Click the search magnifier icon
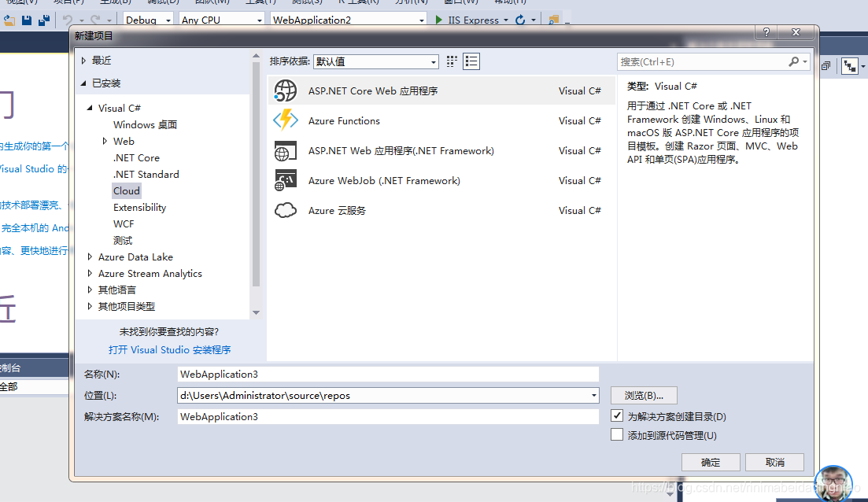Viewport: 868px width, 502px height. click(794, 61)
